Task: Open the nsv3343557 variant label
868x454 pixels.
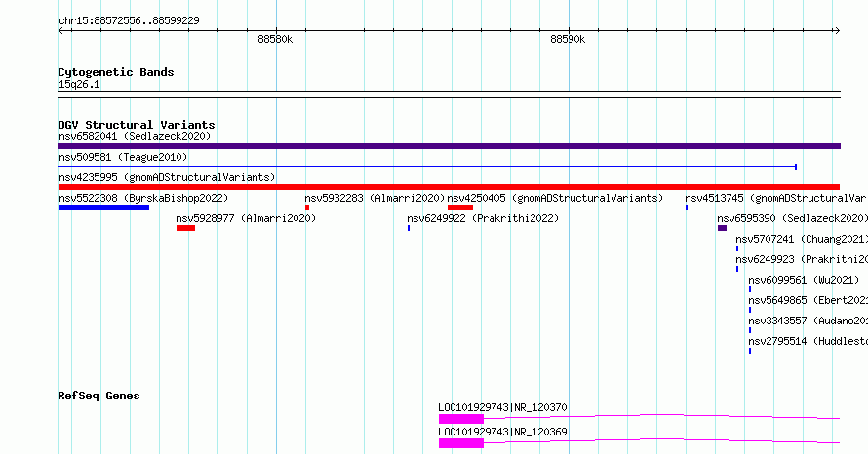Action: tap(809, 321)
